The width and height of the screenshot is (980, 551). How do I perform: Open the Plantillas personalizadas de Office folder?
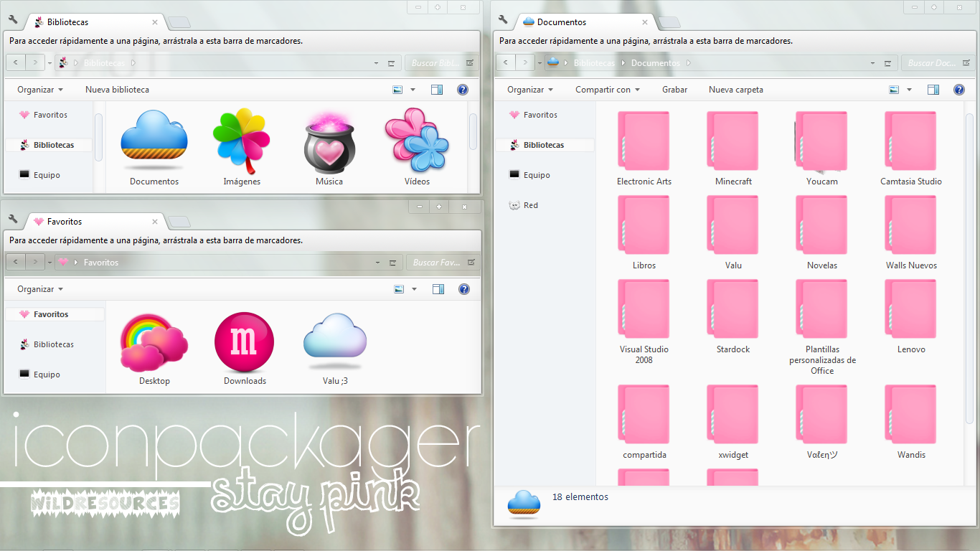coord(821,309)
